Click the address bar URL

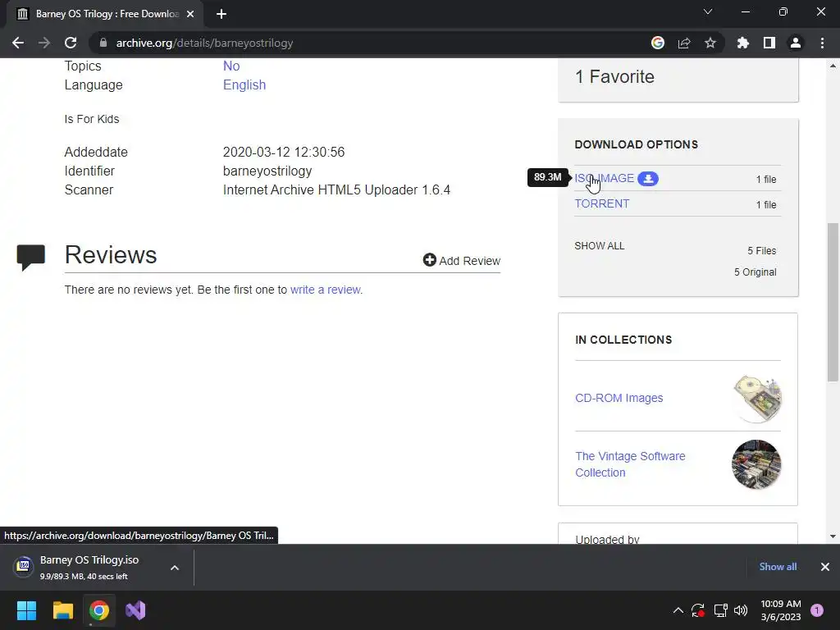(x=204, y=43)
